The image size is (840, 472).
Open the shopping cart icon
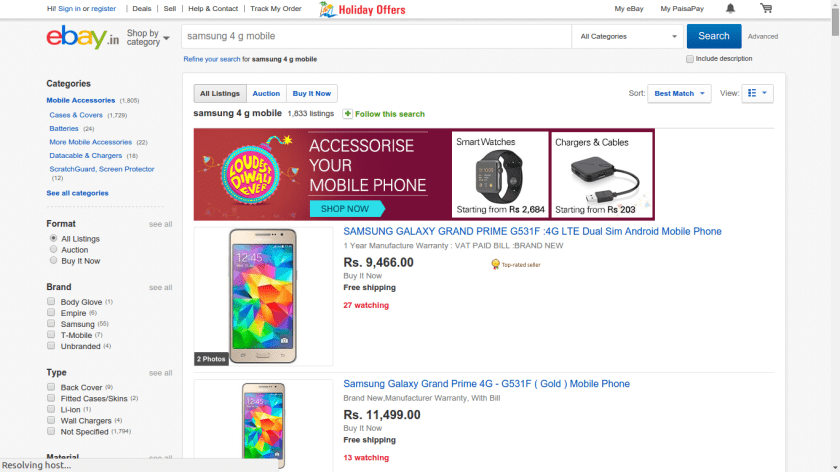tap(766, 8)
